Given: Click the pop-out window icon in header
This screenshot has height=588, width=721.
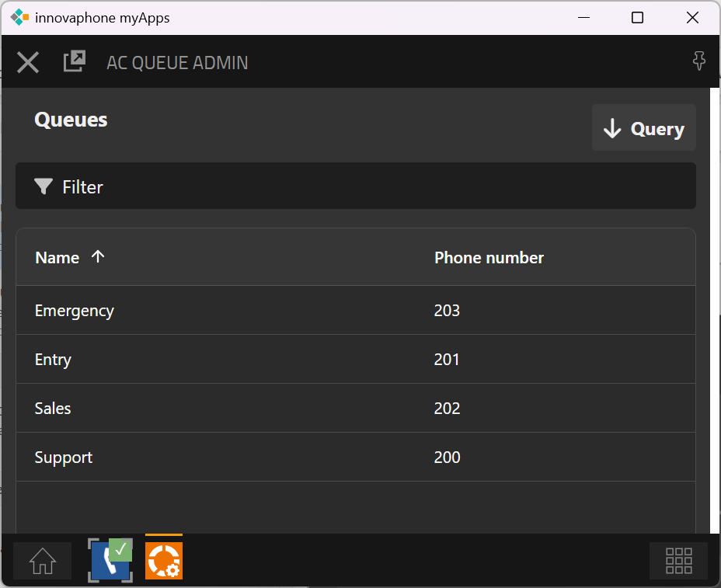Looking at the screenshot, I should 74,61.
